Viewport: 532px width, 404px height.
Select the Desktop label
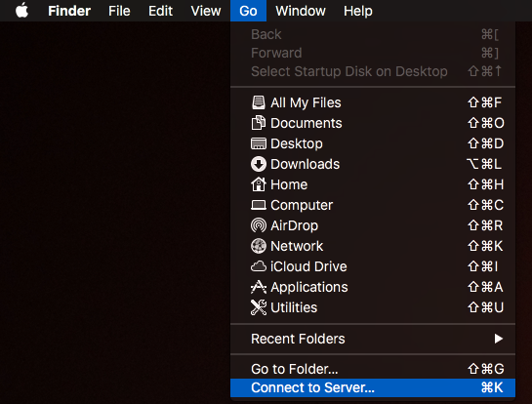tap(297, 143)
